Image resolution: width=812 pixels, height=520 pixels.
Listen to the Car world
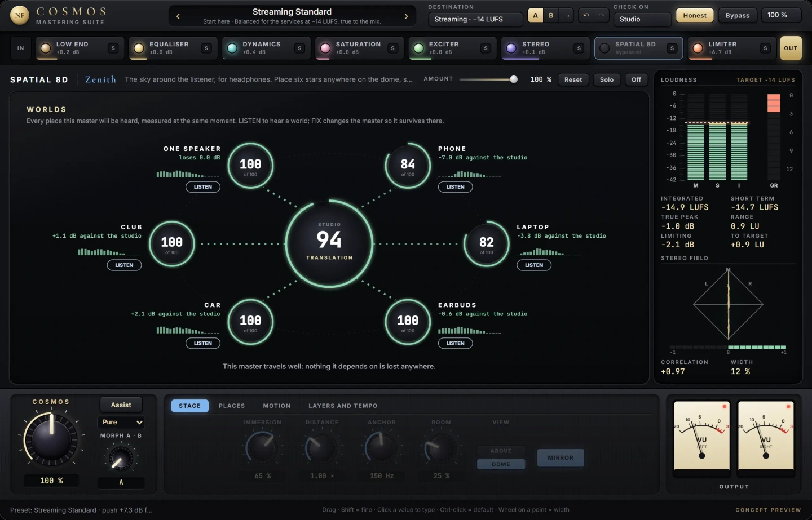point(203,343)
